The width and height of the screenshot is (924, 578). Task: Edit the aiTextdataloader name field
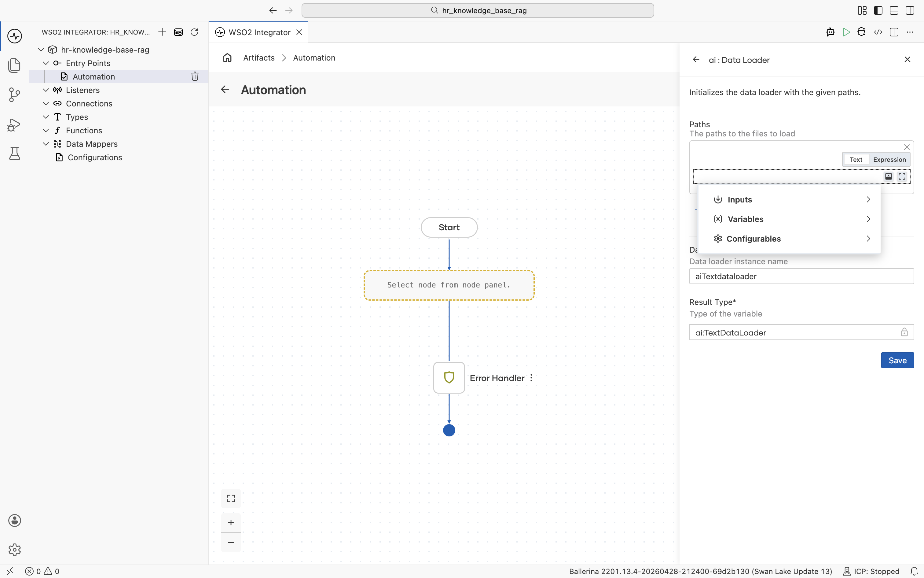click(801, 276)
